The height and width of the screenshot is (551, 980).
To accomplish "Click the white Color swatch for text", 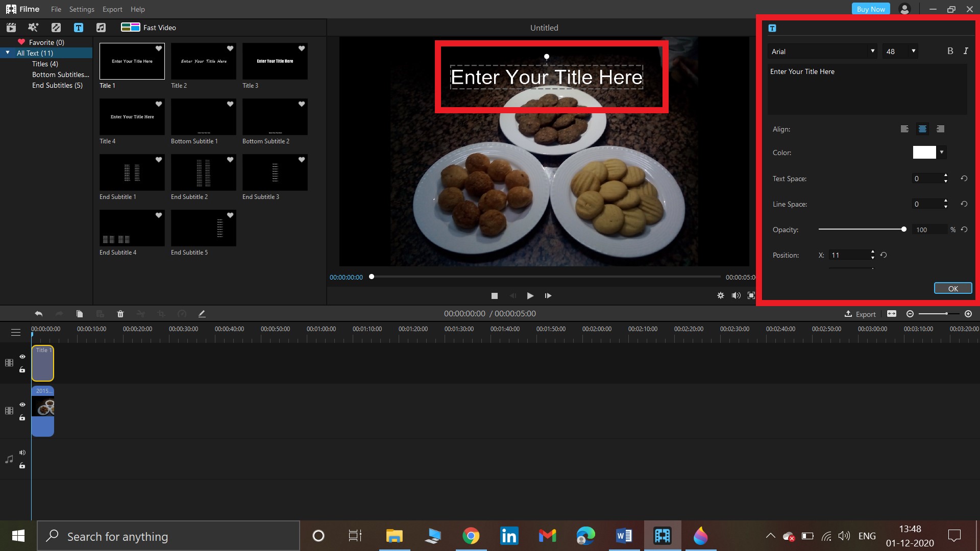I will click(x=923, y=152).
